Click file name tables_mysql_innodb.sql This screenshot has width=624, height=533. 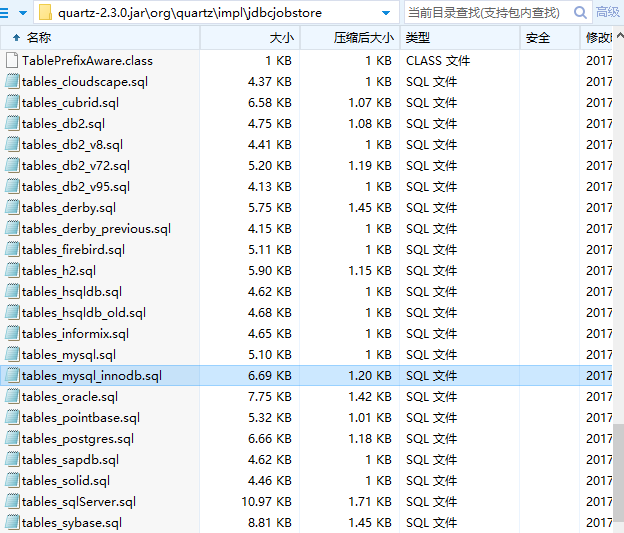coord(92,376)
